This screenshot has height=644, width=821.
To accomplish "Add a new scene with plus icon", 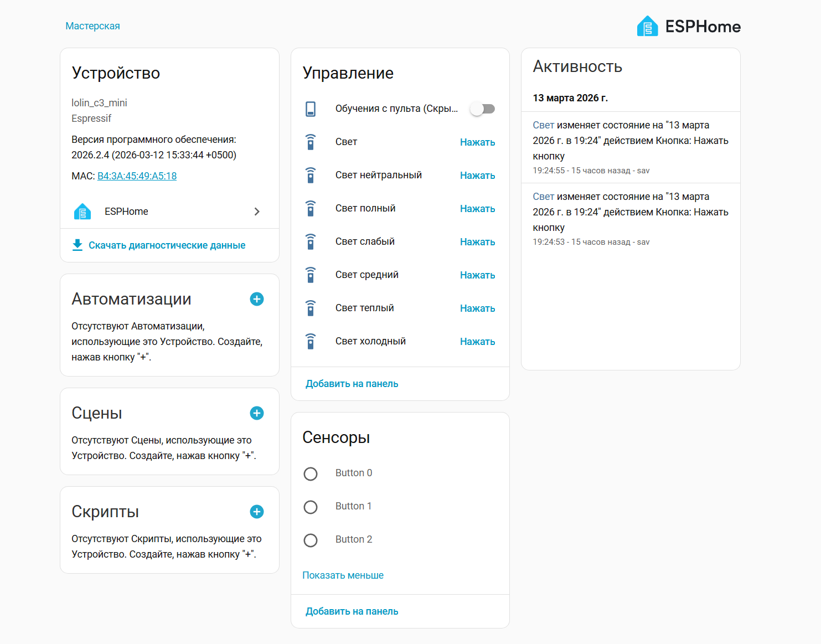I will click(x=257, y=413).
